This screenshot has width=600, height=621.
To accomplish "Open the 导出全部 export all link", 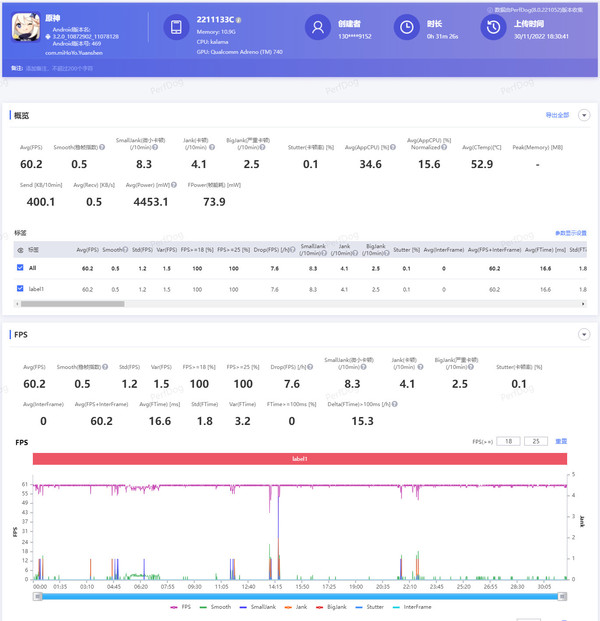I will pos(557,115).
